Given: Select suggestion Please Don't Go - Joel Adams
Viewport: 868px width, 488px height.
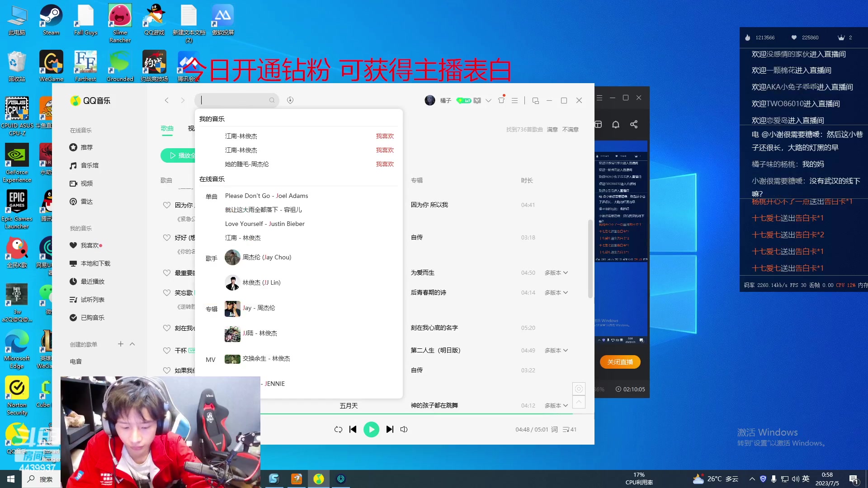Looking at the screenshot, I should point(266,196).
